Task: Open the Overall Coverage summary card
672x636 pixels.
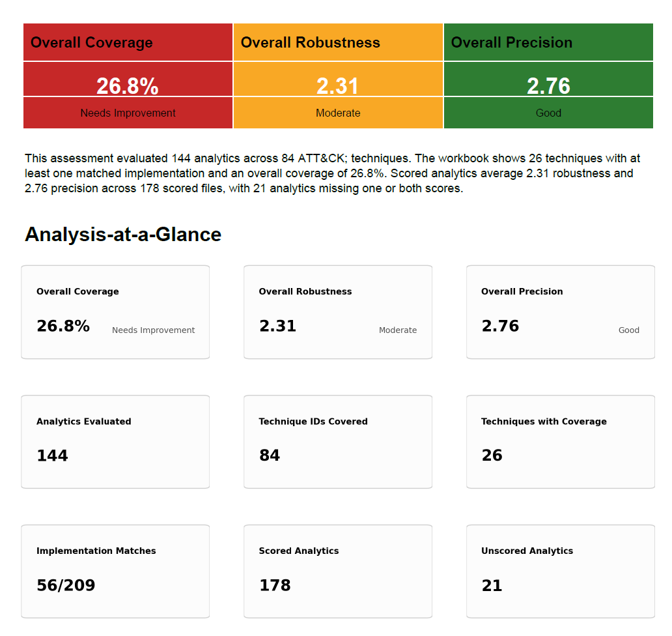Action: pos(115,311)
